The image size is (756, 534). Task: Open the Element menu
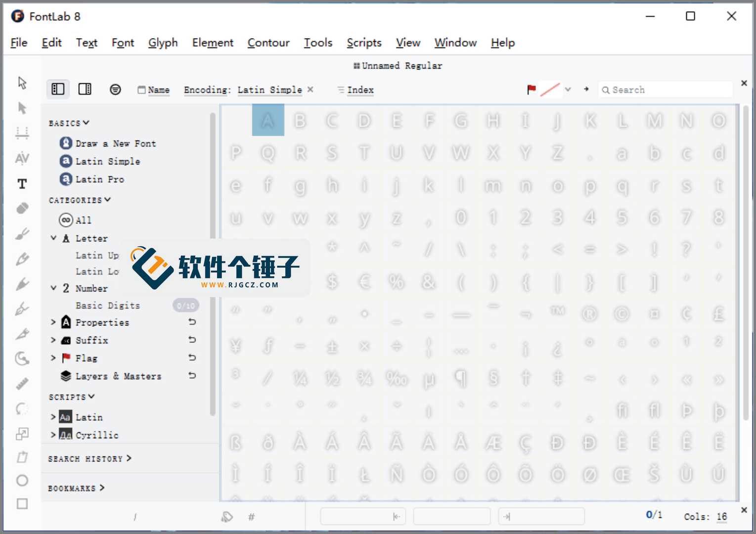[213, 43]
